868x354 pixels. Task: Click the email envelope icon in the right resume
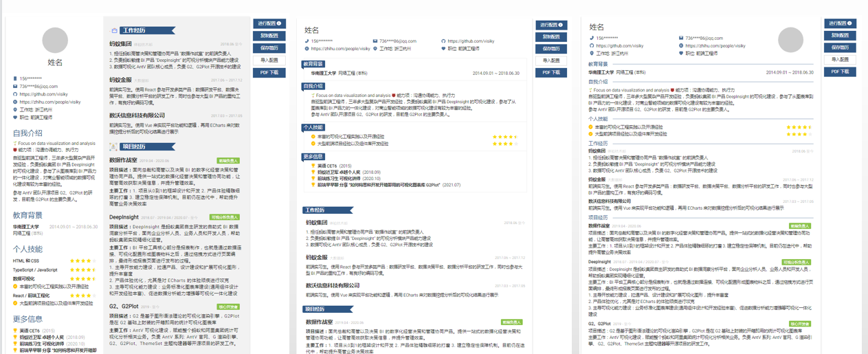click(x=681, y=38)
